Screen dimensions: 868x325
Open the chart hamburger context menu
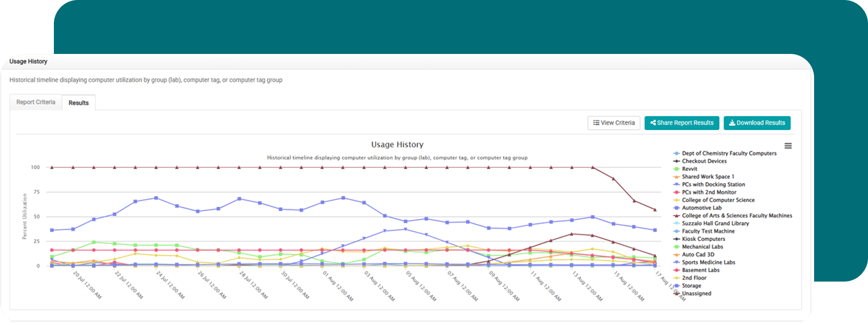tap(788, 146)
